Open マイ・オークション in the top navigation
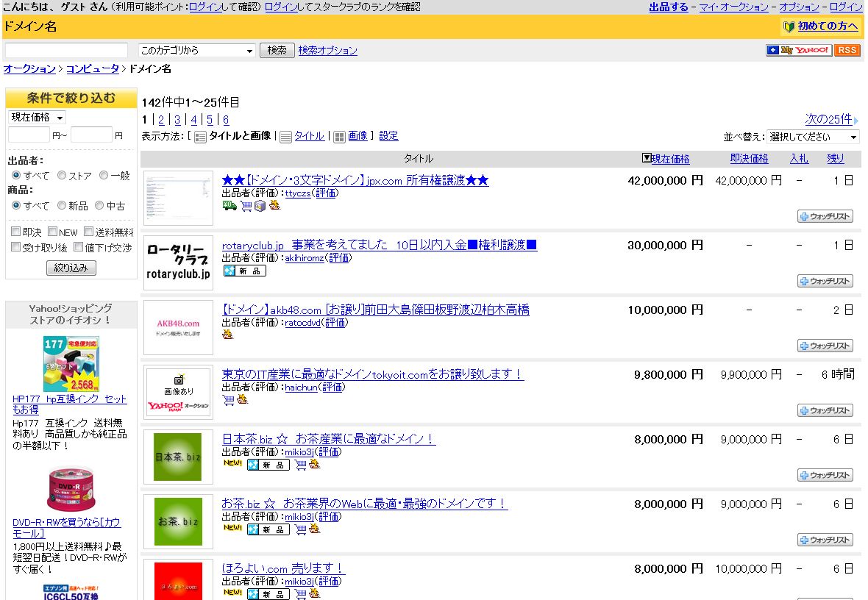 (x=733, y=7)
